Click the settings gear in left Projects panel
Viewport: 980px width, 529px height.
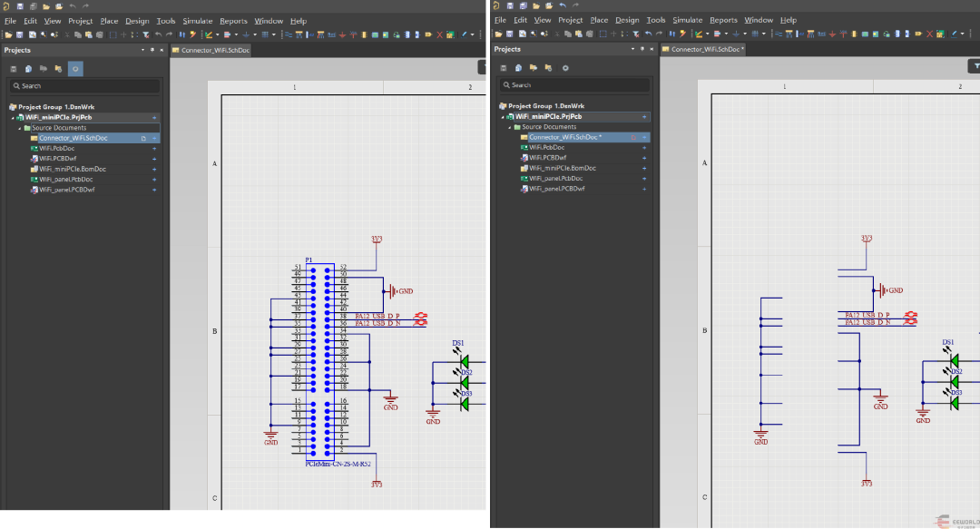74,68
